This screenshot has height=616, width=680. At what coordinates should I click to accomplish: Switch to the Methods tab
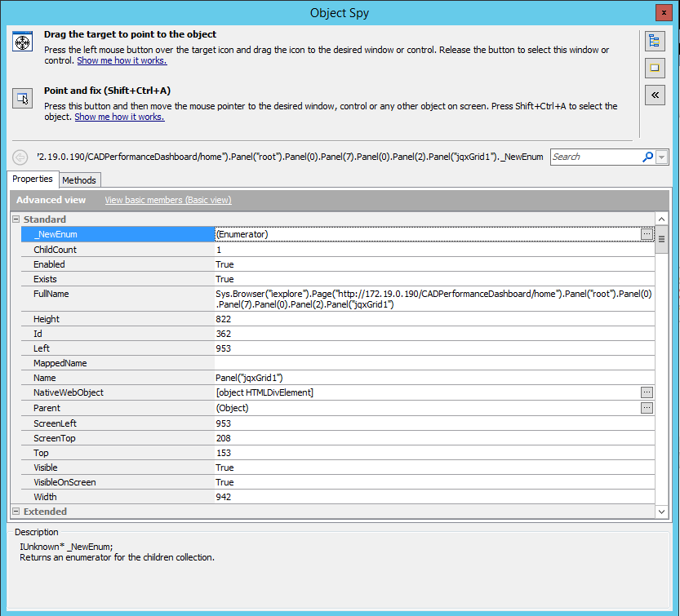(x=79, y=180)
